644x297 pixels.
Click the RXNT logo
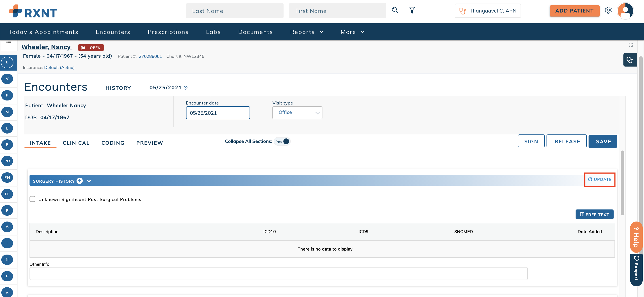(x=33, y=11)
